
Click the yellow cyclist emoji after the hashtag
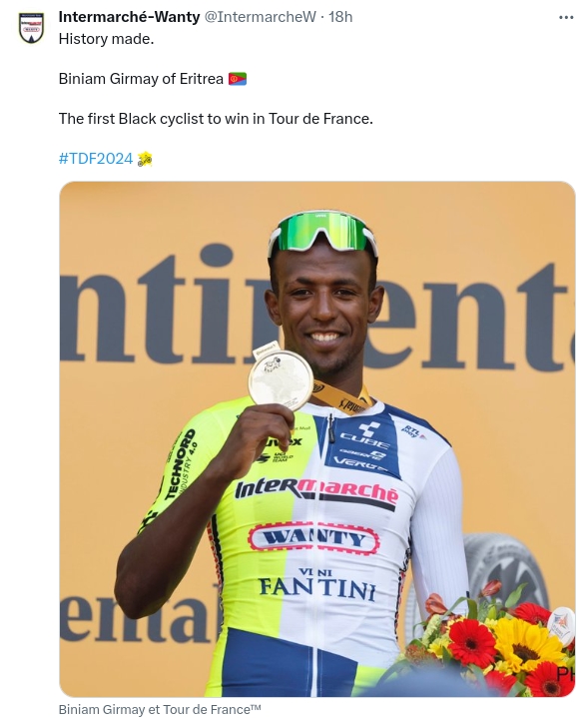145,159
